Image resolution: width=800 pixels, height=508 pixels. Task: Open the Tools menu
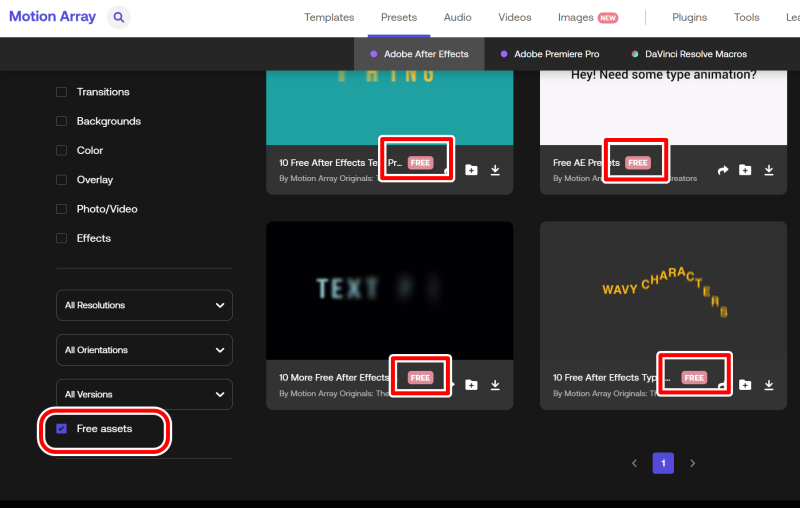click(x=746, y=17)
